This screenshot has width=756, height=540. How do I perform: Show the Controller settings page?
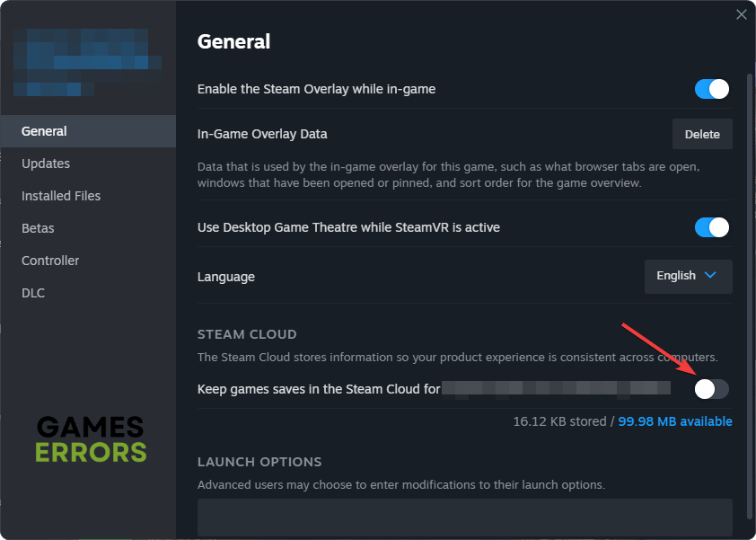[50, 261]
